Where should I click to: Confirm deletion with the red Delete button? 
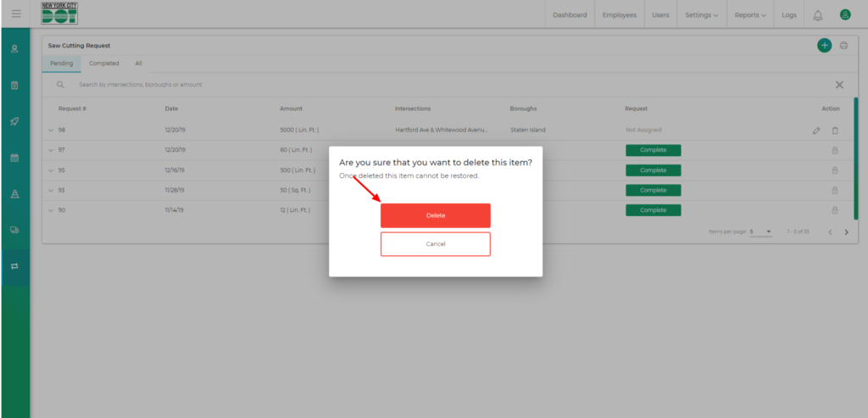tap(435, 215)
